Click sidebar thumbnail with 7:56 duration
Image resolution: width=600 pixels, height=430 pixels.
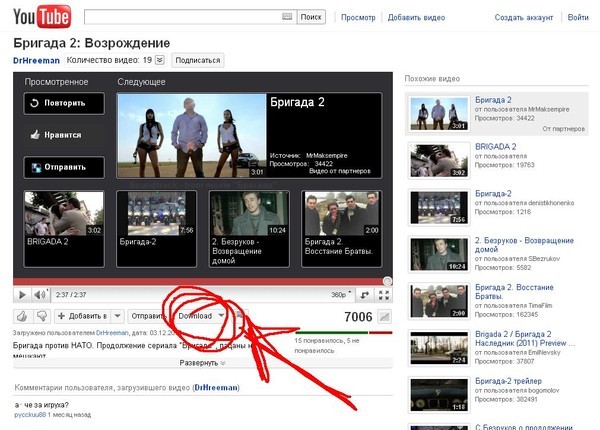(439, 208)
